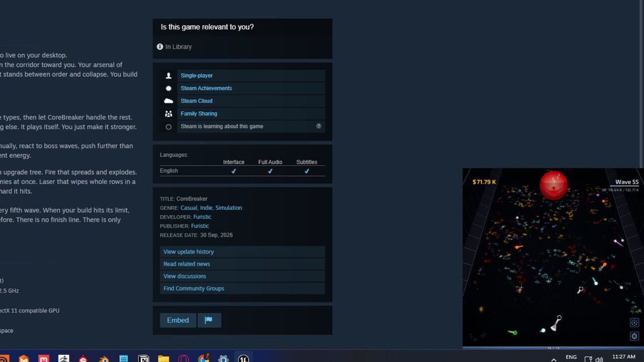Click the ENG language indicator

pos(571,357)
